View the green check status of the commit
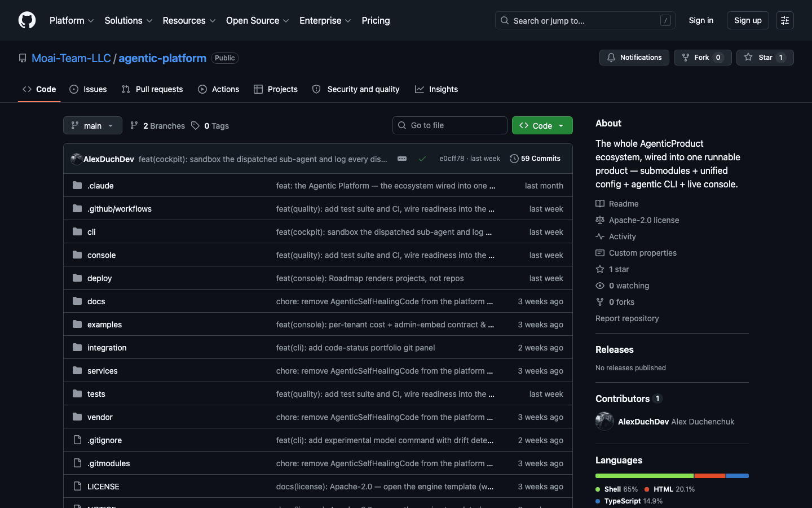 click(422, 159)
